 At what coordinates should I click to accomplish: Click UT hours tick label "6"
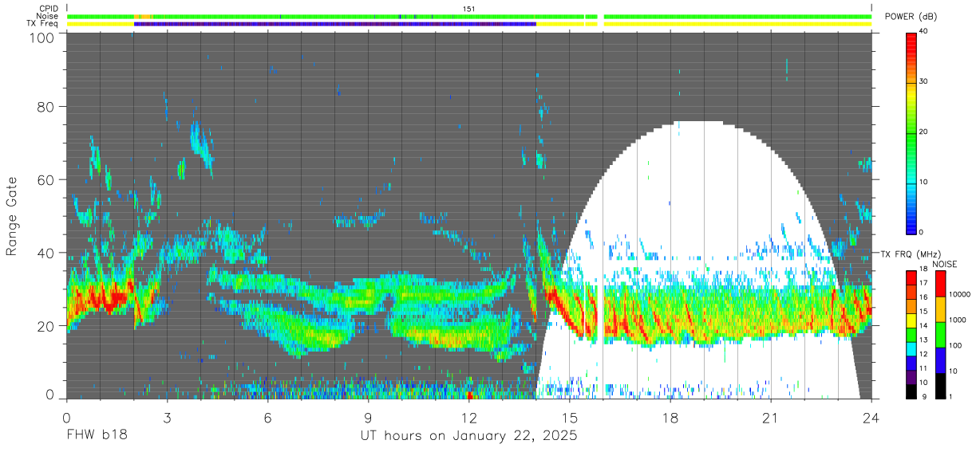pos(268,418)
